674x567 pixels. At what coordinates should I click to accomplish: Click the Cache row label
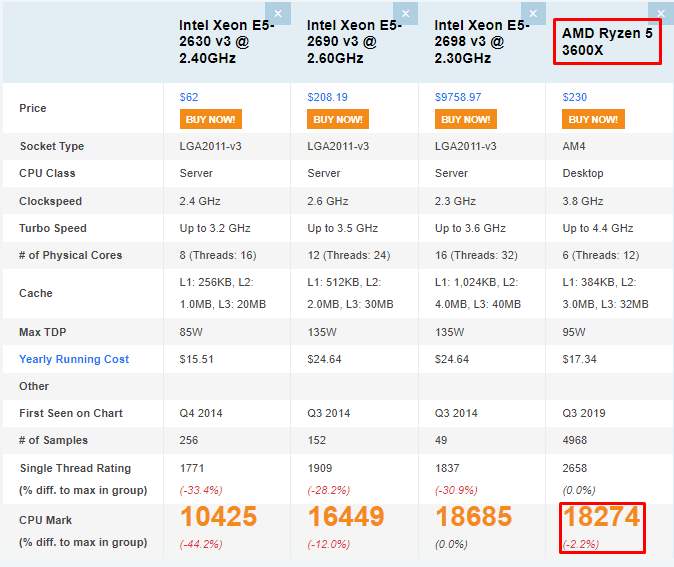point(36,293)
